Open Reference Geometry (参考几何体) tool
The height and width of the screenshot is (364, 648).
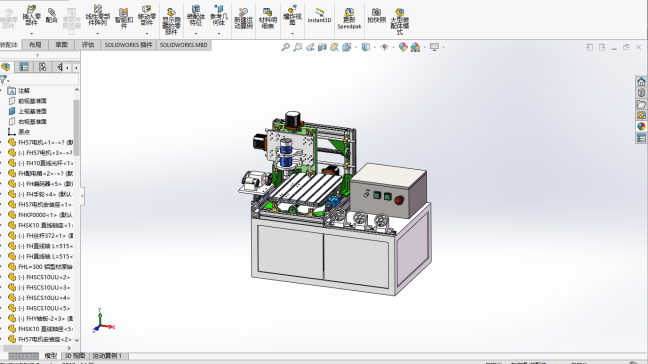click(219, 16)
